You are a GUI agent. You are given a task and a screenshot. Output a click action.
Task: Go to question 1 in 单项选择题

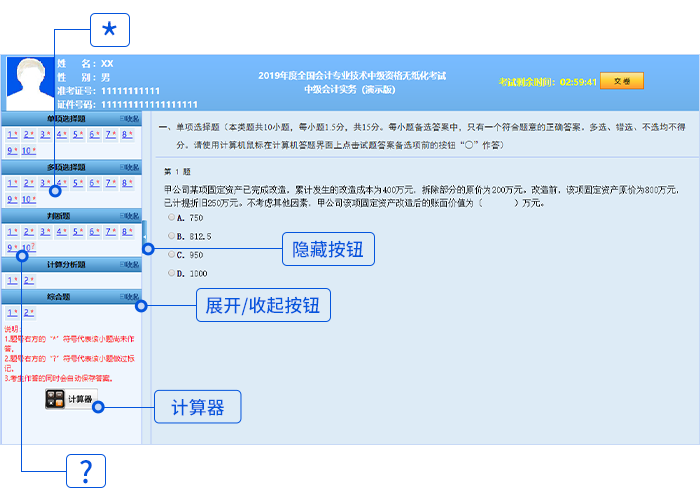(x=11, y=134)
